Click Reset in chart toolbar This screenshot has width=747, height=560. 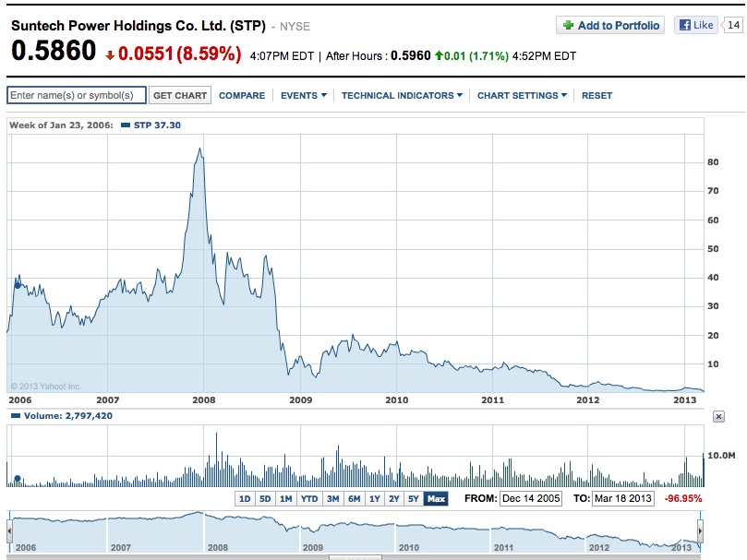596,95
